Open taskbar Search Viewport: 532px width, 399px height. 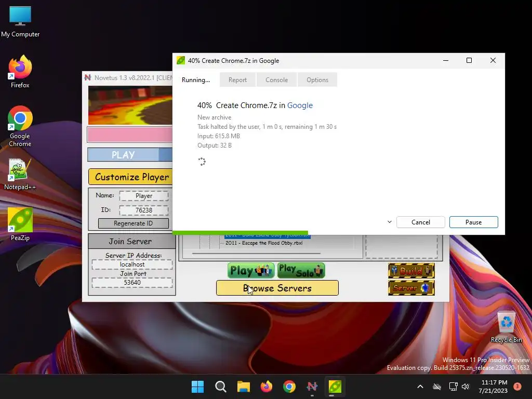point(220,387)
